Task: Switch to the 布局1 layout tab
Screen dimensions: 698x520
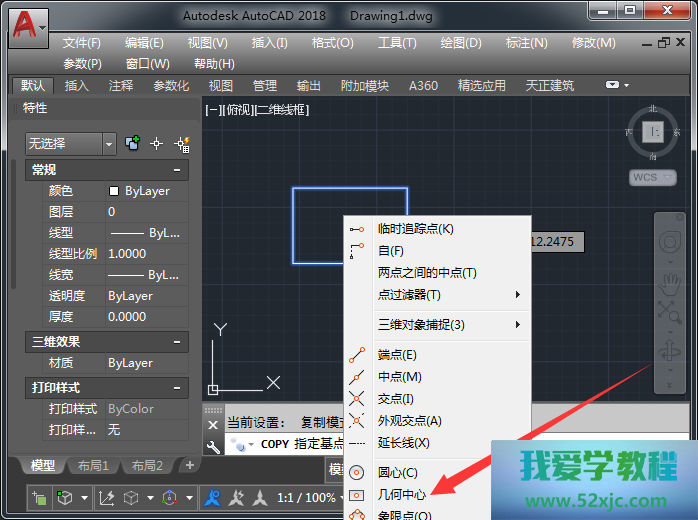Action: [x=93, y=466]
